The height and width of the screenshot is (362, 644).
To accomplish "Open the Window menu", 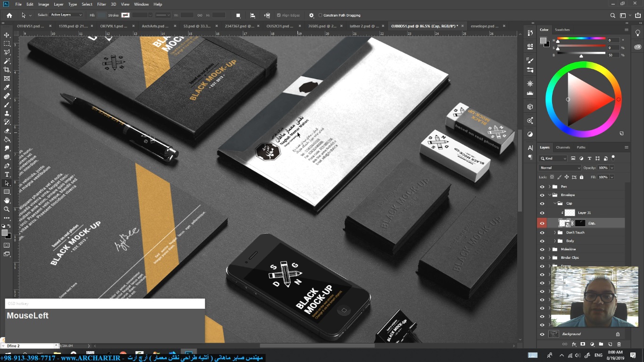I will 141,4.
